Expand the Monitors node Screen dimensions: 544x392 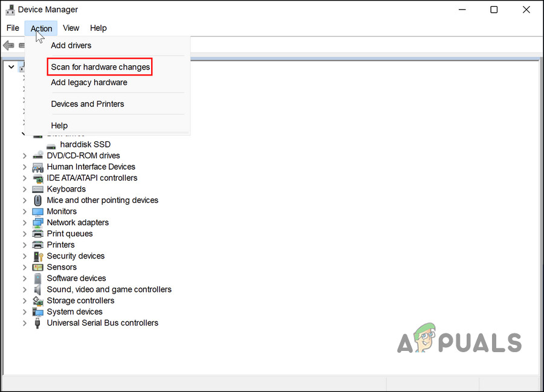25,211
